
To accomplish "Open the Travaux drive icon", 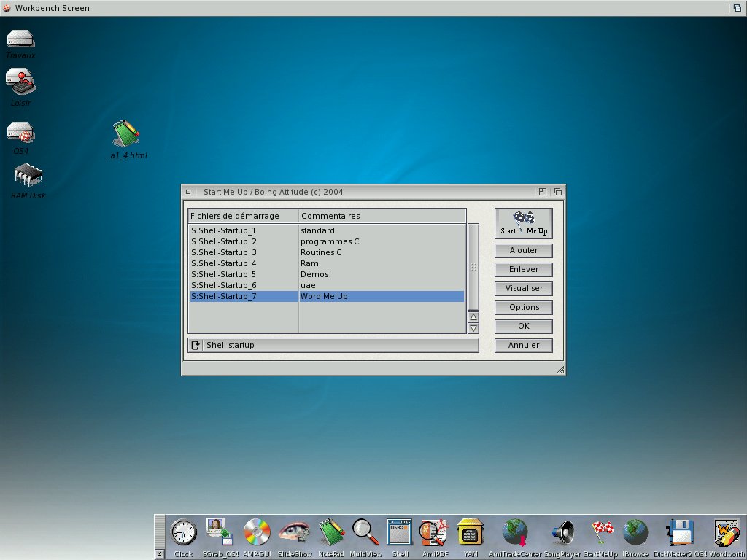I will [x=20, y=39].
